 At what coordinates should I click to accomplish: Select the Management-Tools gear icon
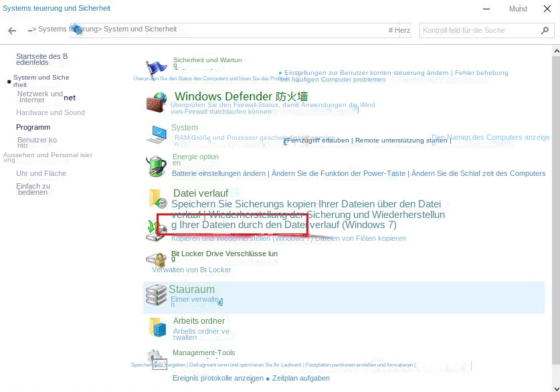[x=156, y=358]
